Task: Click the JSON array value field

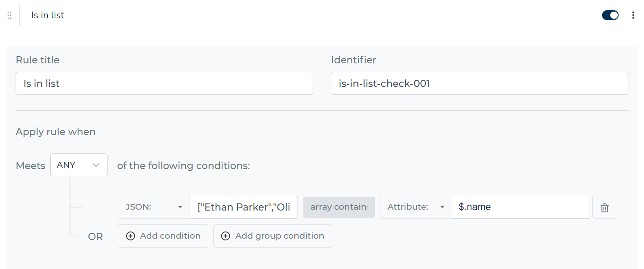Action: click(244, 207)
